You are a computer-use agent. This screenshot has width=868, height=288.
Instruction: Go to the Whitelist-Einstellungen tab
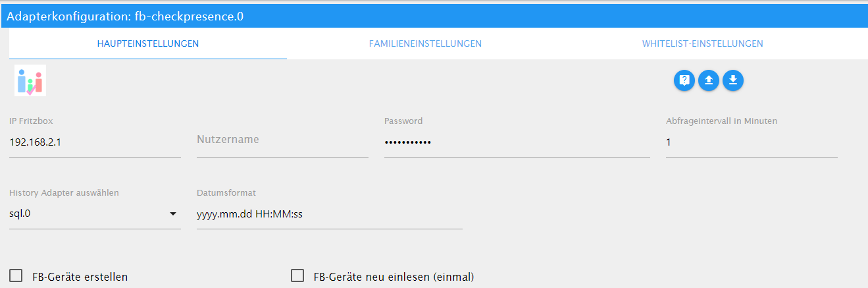pyautogui.click(x=702, y=44)
